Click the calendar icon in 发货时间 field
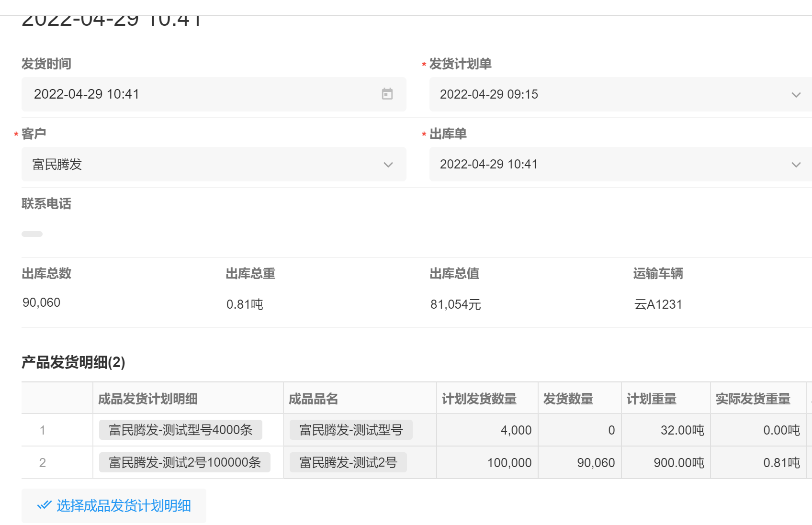Viewport: 812px width, 525px height. pos(387,94)
